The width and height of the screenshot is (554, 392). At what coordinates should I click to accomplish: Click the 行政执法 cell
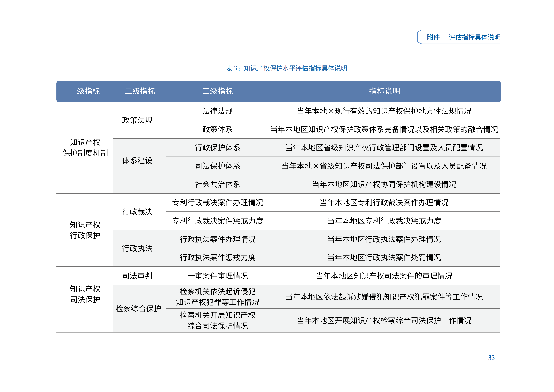coord(137,248)
